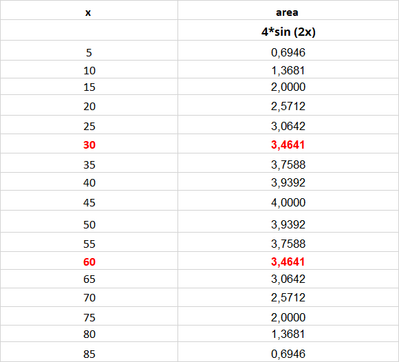
Task: Click area value 2,0000 in the x=75 row
Action: tap(288, 316)
